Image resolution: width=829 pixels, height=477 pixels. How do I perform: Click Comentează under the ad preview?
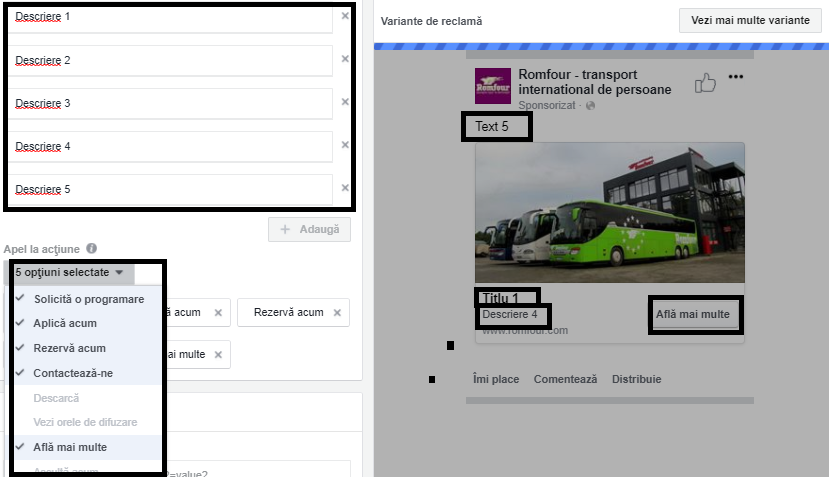pyautogui.click(x=565, y=379)
